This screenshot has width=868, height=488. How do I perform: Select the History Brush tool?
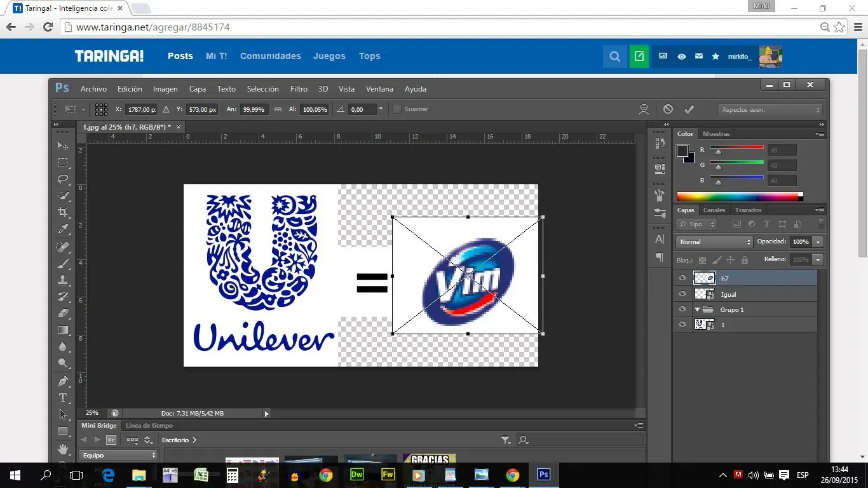pyautogui.click(x=63, y=297)
